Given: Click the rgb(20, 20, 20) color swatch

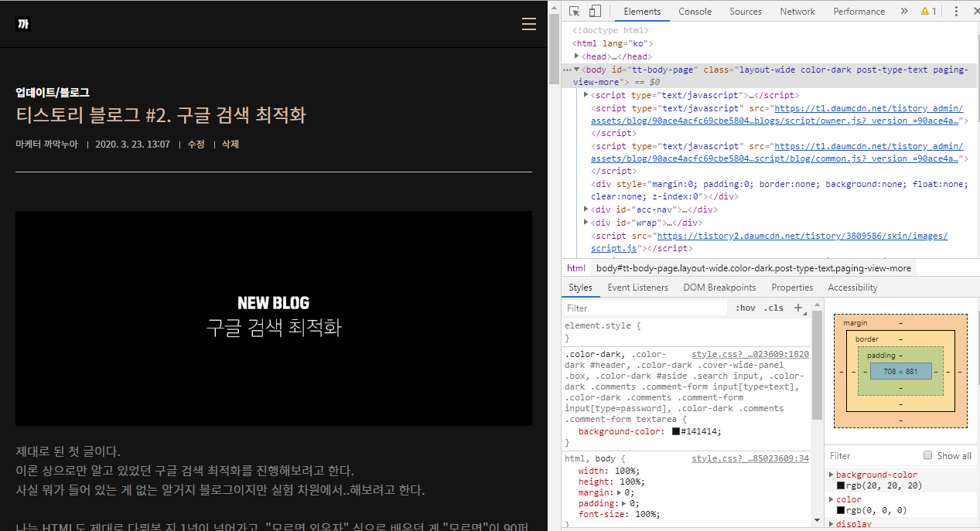Looking at the screenshot, I should (x=840, y=485).
